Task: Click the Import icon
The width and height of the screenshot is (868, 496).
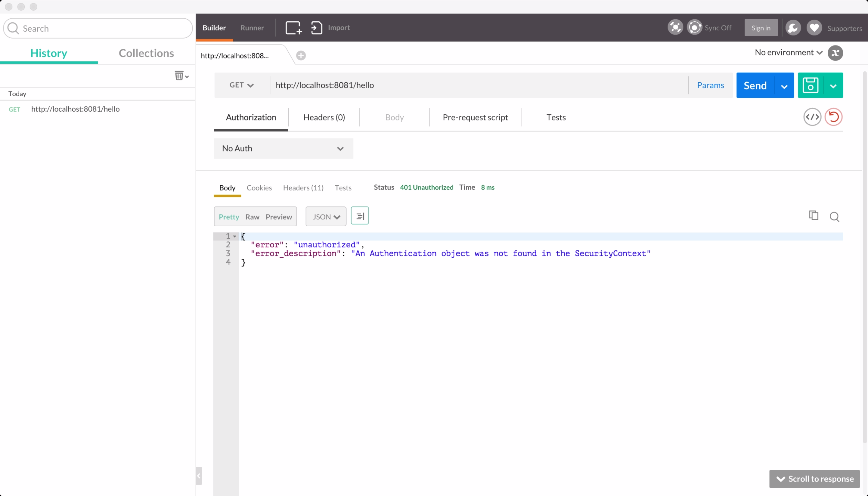Action: coord(317,28)
